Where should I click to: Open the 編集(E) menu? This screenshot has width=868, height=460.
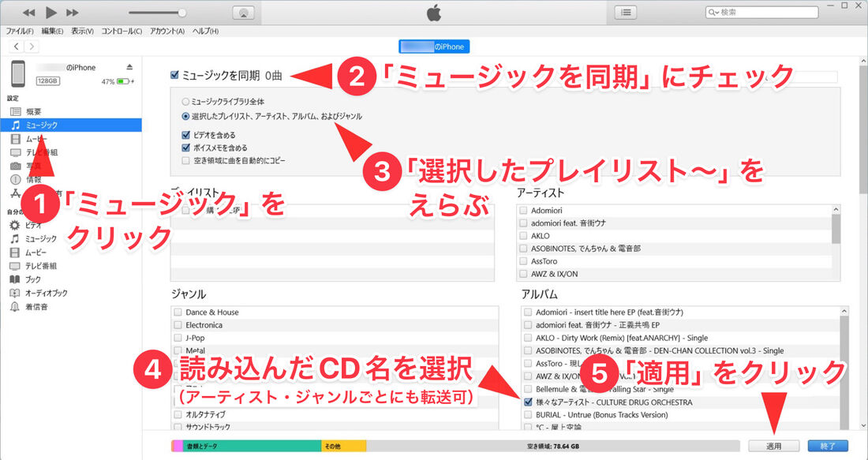click(x=53, y=31)
